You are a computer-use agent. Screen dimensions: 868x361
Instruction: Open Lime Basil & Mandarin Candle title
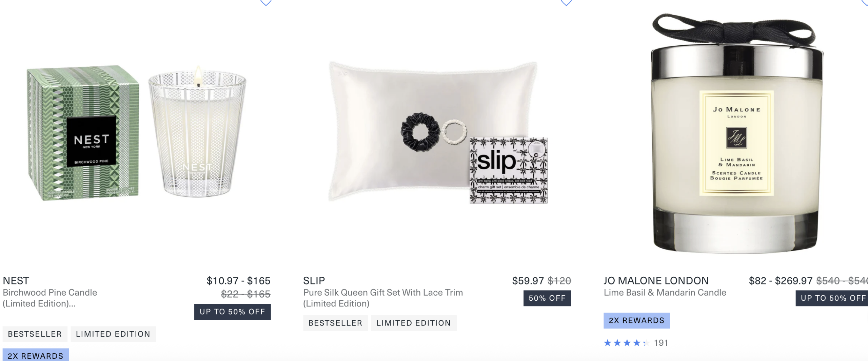point(665,293)
